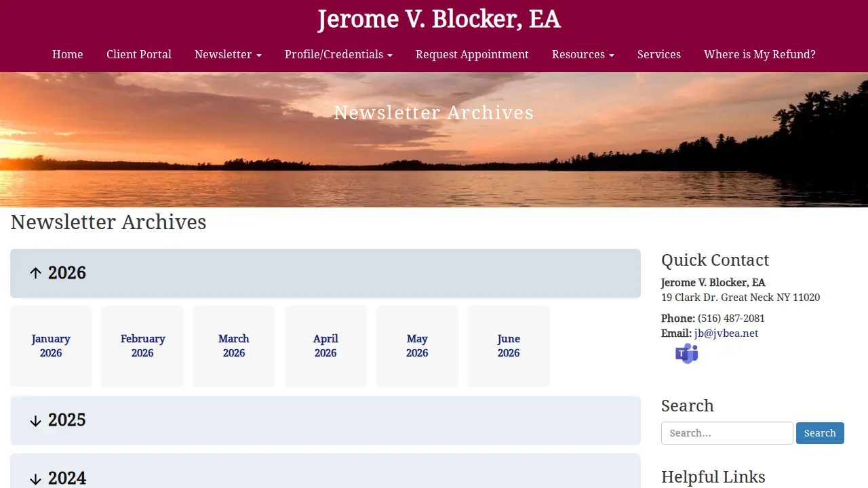The height and width of the screenshot is (488, 868).
Task: Click the blue Search button
Action: pyautogui.click(x=820, y=433)
